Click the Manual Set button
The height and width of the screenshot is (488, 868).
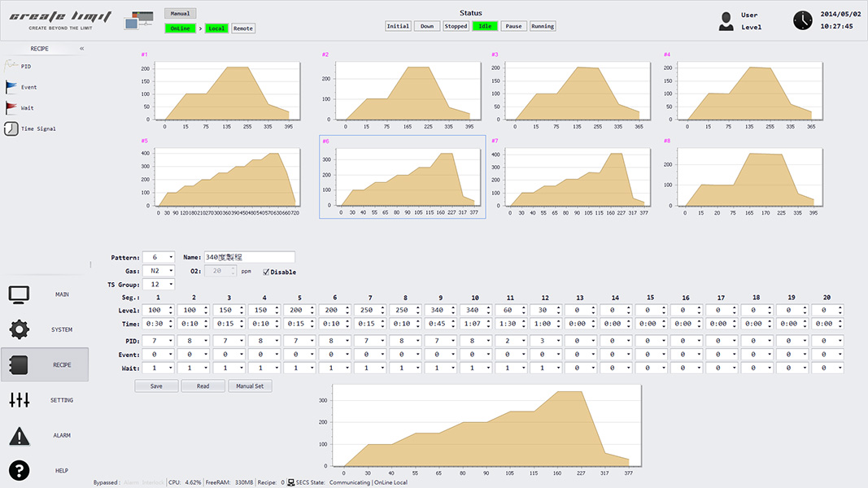tap(250, 386)
